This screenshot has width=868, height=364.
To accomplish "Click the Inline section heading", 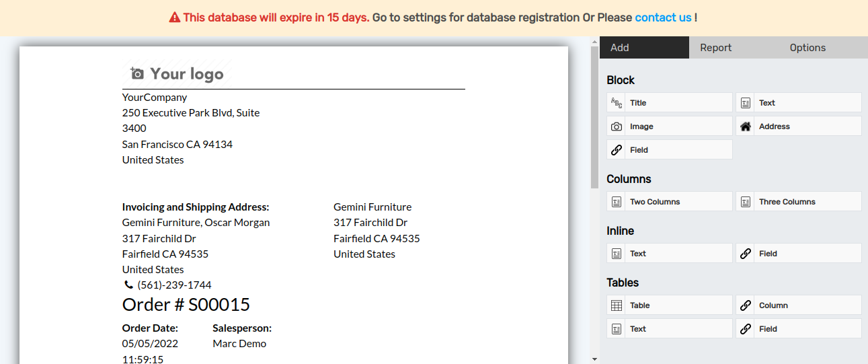I will [620, 231].
